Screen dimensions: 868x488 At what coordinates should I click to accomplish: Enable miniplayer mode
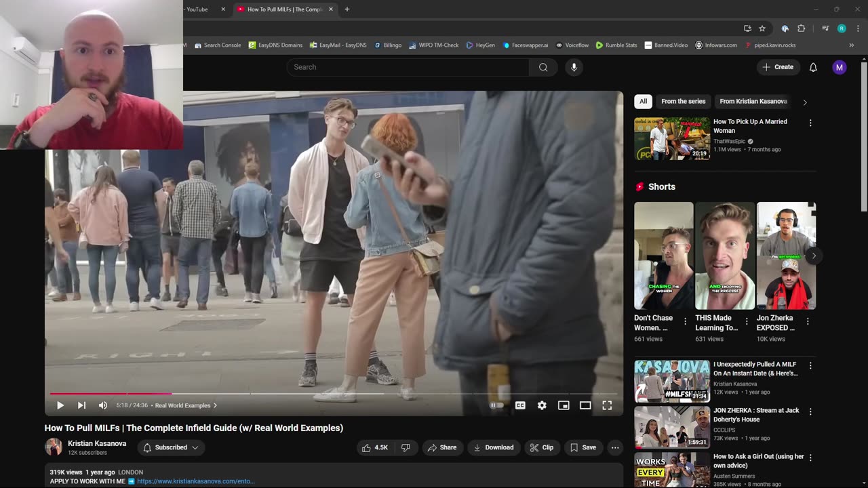[x=564, y=405]
